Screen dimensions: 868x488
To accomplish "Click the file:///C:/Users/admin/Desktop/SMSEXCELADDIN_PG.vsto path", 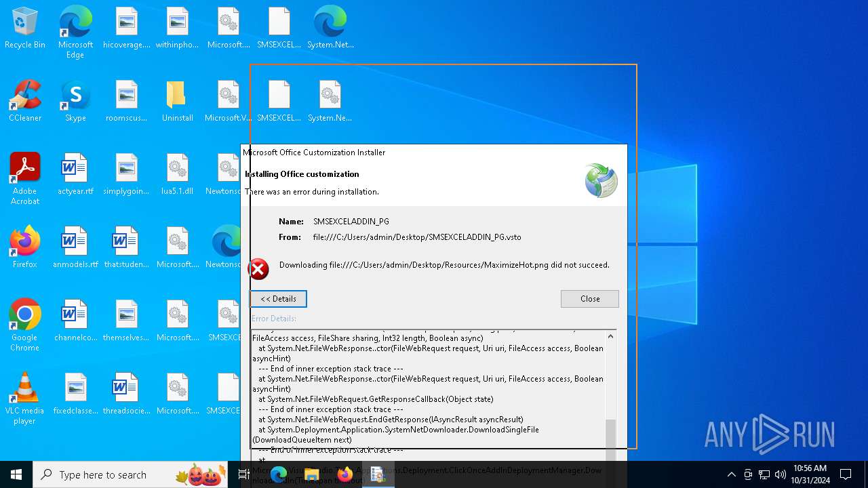I will (x=417, y=237).
